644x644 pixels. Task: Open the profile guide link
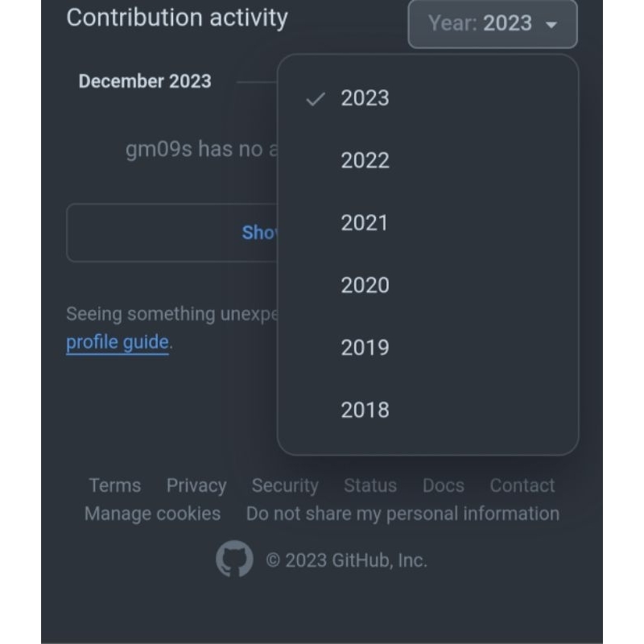116,341
